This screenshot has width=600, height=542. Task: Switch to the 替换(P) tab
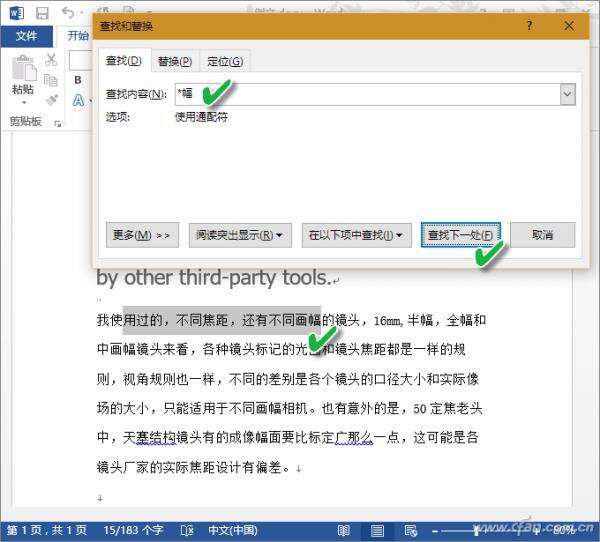[x=175, y=61]
